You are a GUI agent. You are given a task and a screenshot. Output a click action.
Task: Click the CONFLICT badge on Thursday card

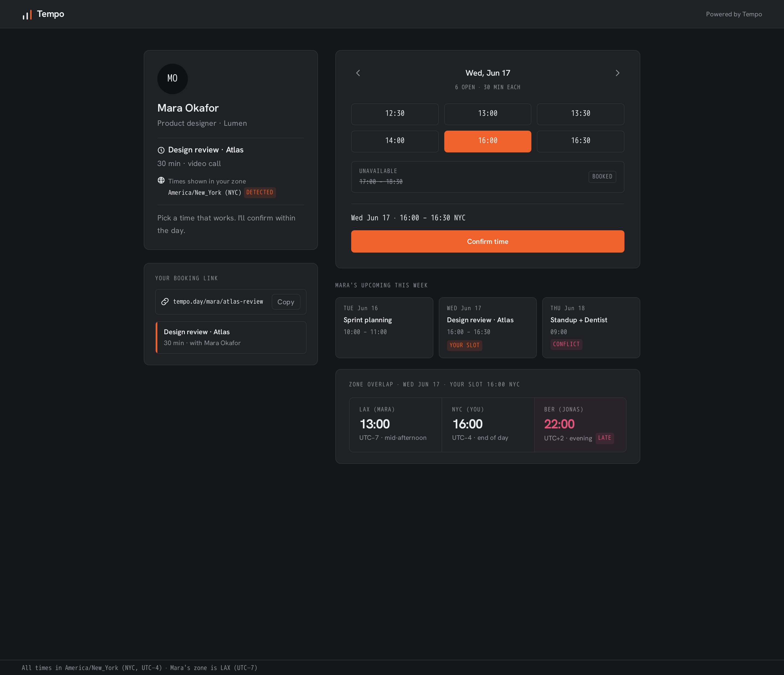point(566,344)
